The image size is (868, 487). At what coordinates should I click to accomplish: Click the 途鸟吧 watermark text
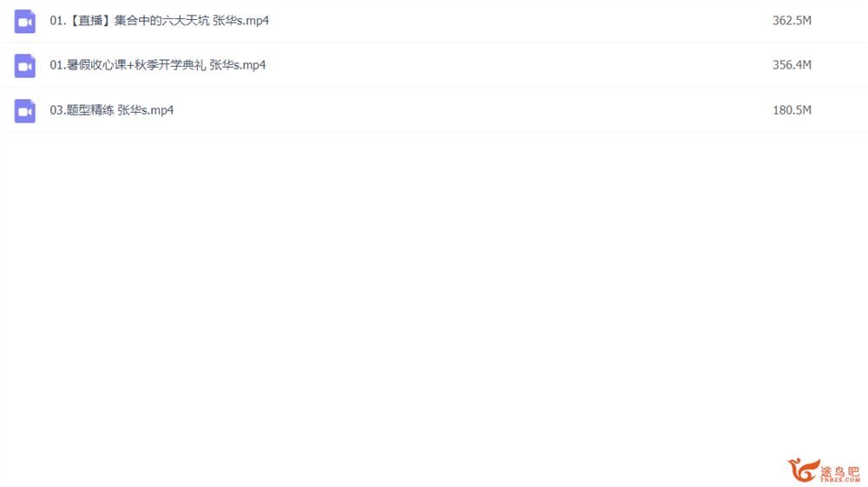pos(839,471)
